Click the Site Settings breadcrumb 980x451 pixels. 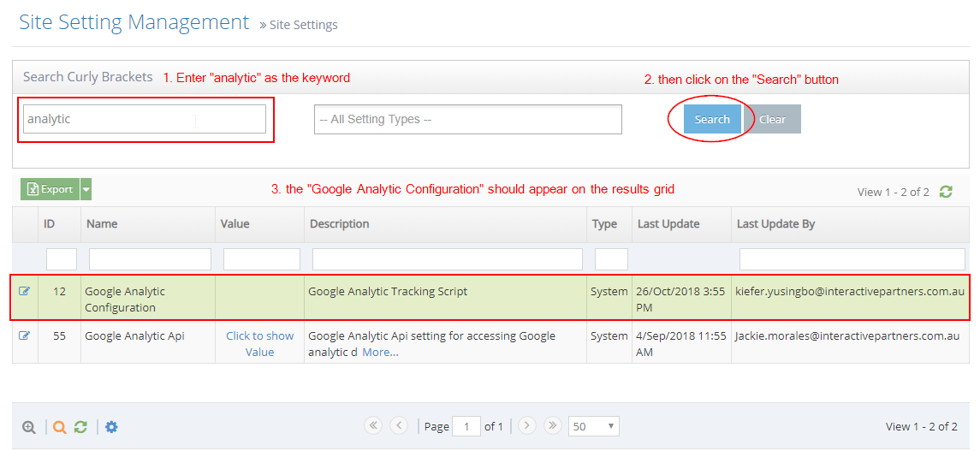point(304,25)
